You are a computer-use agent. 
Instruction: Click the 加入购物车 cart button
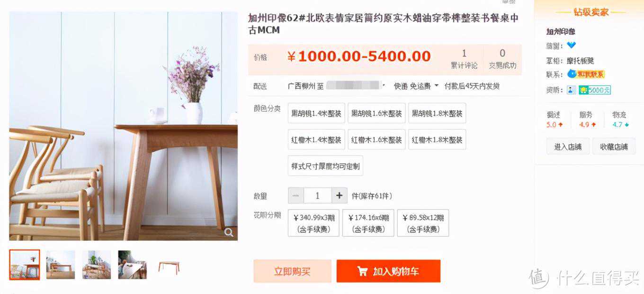(388, 271)
